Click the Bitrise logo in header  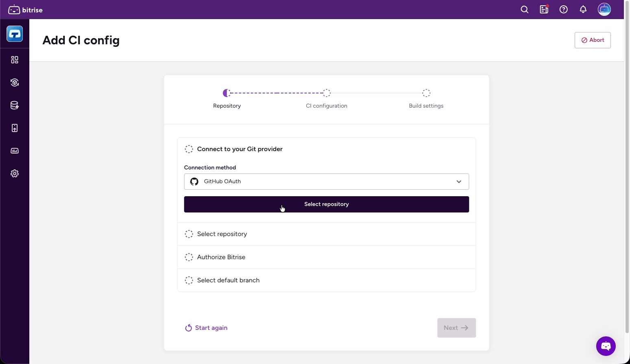pyautogui.click(x=25, y=10)
